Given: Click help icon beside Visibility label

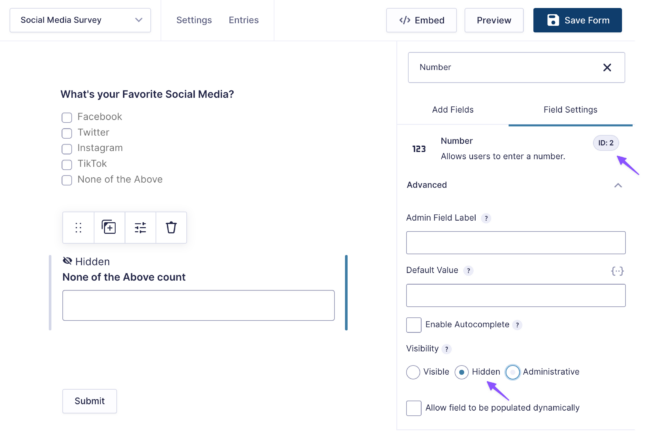Looking at the screenshot, I should pyautogui.click(x=446, y=349).
